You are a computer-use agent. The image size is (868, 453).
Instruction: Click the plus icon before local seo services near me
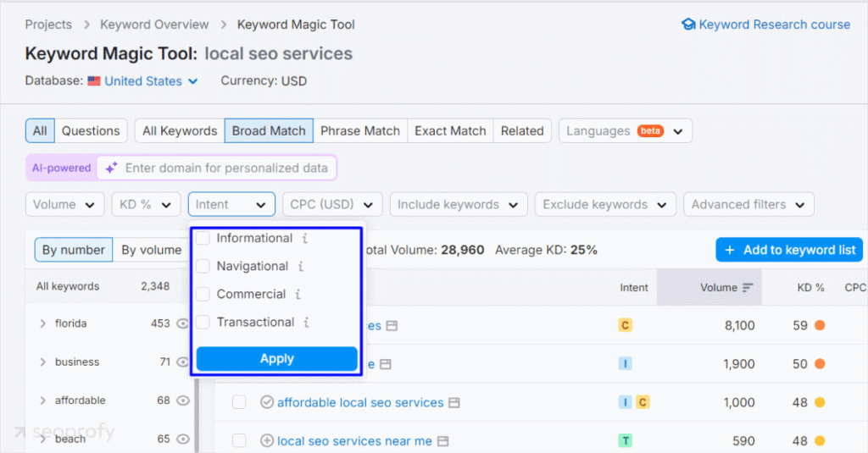tap(266, 440)
